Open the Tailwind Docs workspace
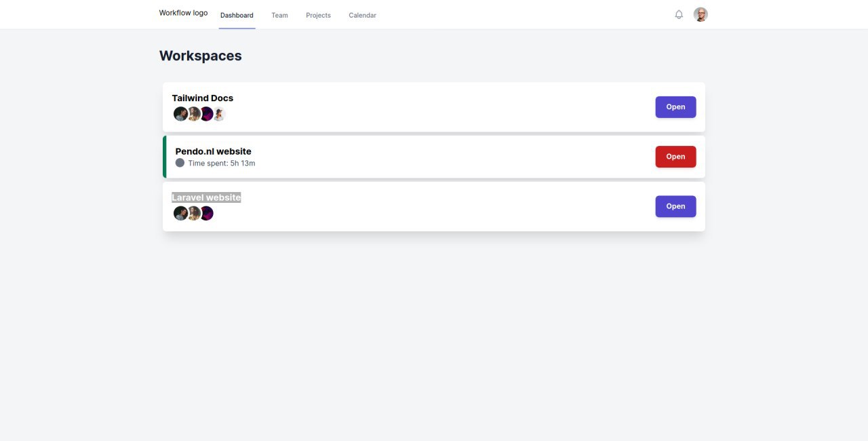Screen dimensions: 868x441 (675, 107)
